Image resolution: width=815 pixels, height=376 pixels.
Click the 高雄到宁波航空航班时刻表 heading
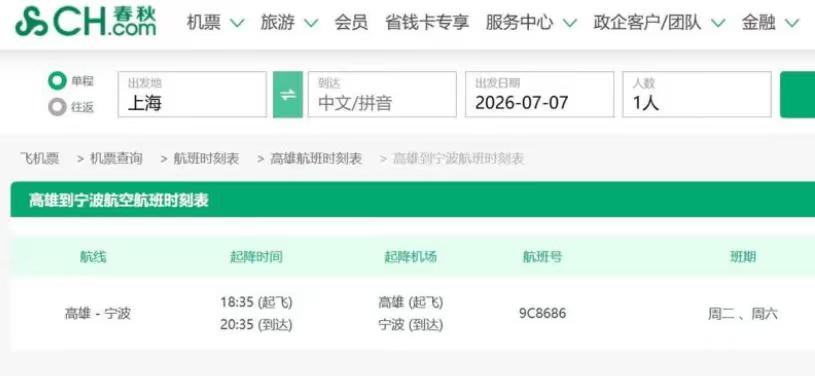tap(119, 200)
